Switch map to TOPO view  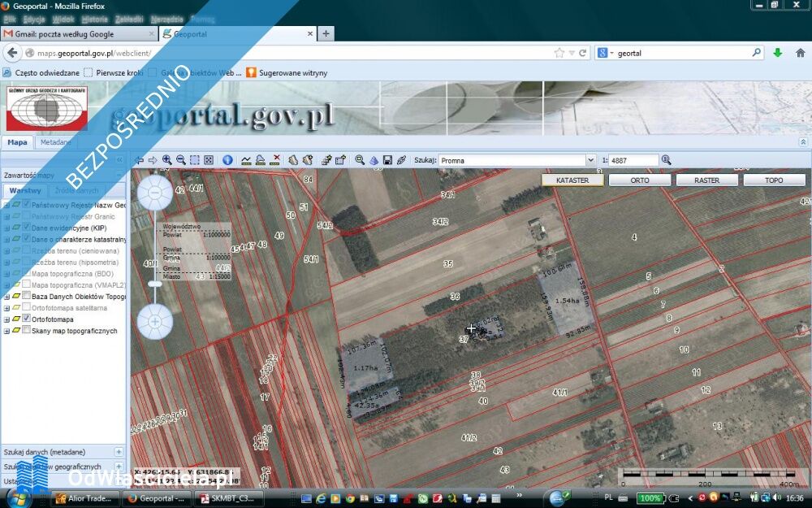[774, 180]
